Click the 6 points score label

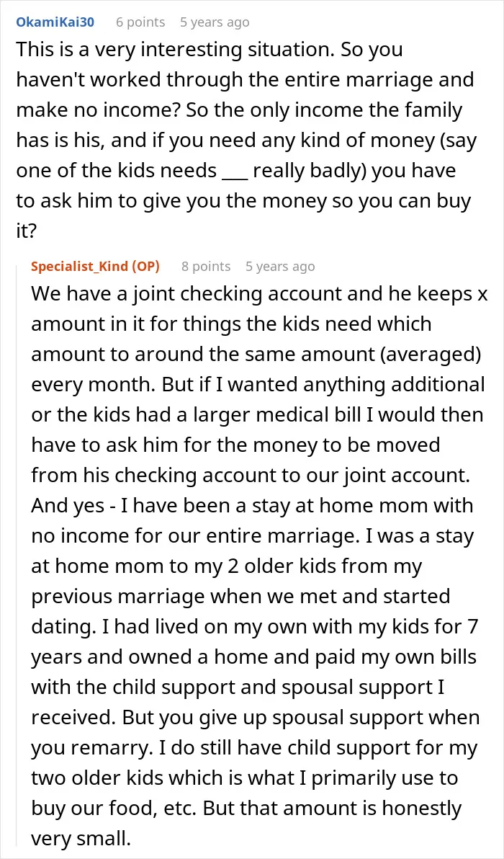(x=140, y=22)
